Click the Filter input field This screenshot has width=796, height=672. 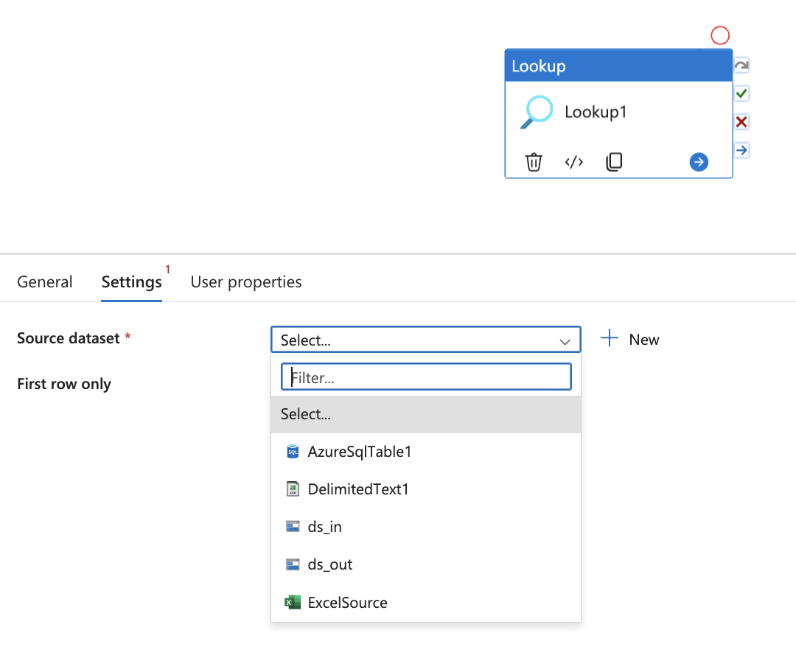426,377
